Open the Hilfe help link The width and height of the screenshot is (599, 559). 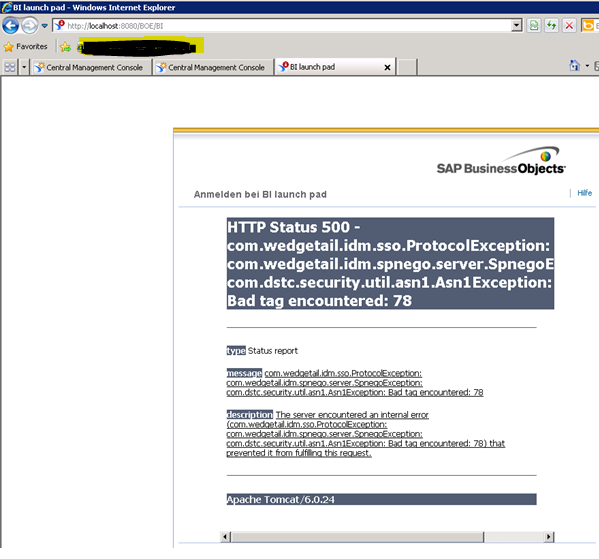tap(584, 193)
